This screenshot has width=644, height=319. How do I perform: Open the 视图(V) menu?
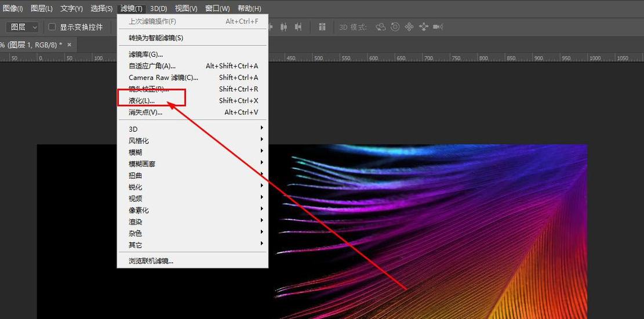[x=185, y=8]
